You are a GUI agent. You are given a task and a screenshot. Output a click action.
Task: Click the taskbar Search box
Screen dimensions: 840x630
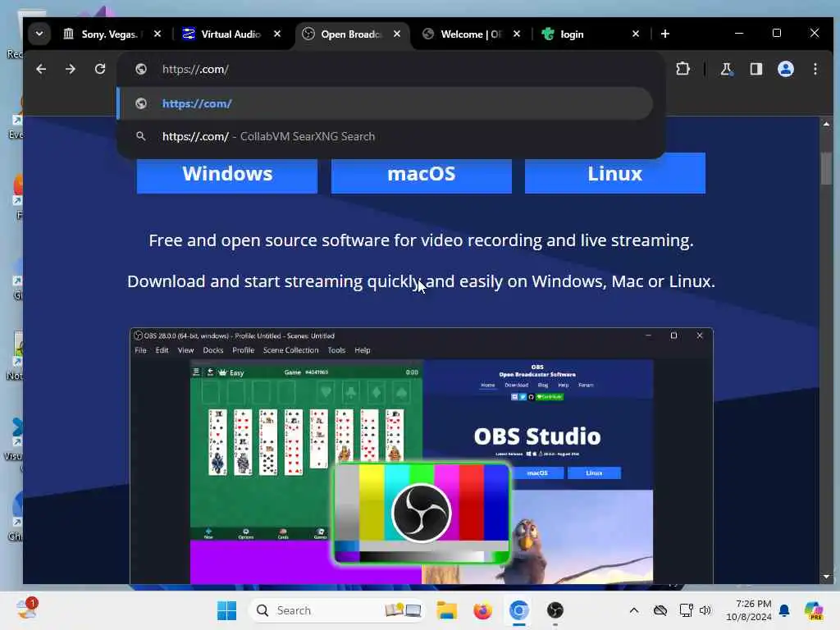337,610
